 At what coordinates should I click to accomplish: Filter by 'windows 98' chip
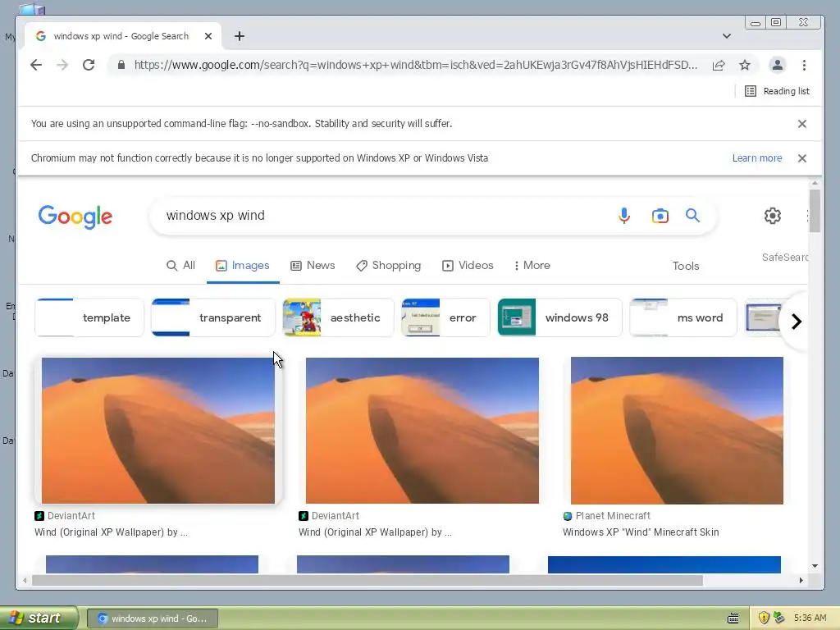click(x=559, y=317)
